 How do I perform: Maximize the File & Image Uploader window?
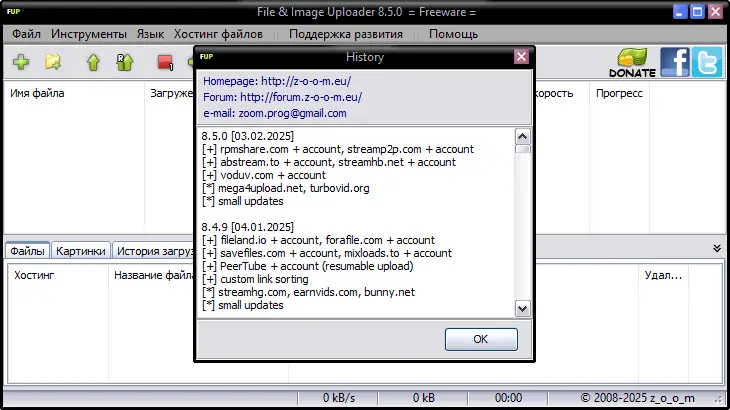point(697,12)
